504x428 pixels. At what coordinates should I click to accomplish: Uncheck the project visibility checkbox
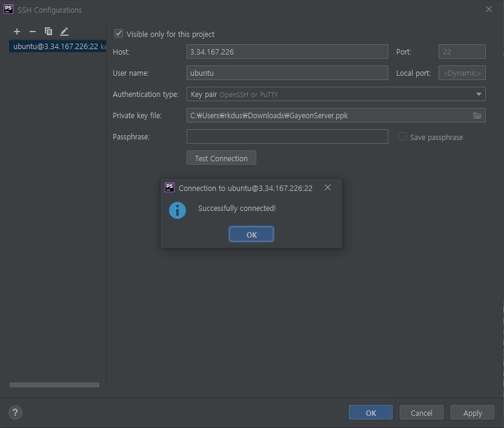click(119, 33)
